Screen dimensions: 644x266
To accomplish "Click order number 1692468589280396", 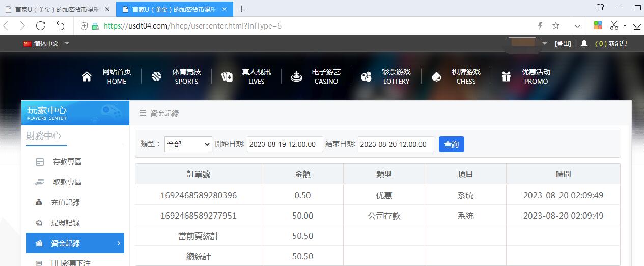I will click(199, 195).
